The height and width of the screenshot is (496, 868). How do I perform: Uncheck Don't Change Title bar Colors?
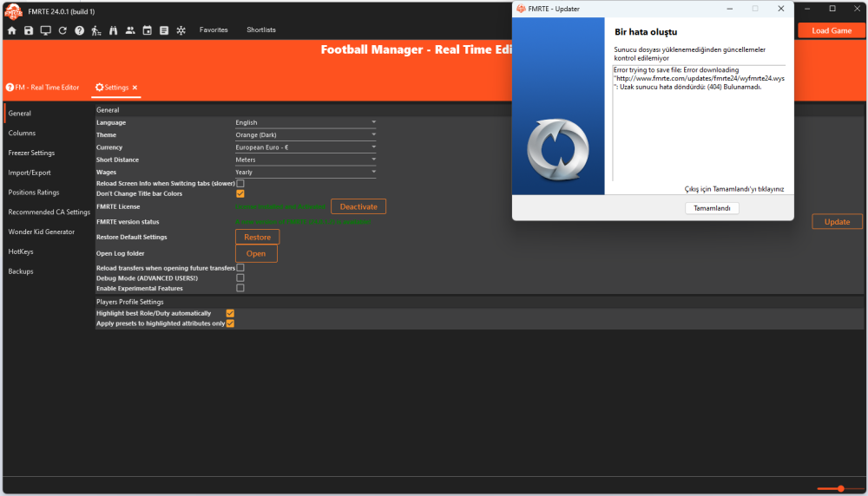coord(240,193)
